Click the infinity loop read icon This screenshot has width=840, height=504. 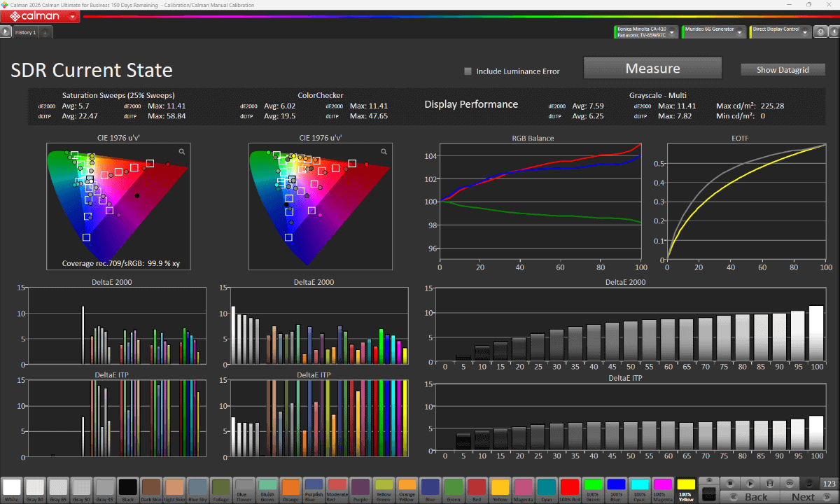point(790,483)
